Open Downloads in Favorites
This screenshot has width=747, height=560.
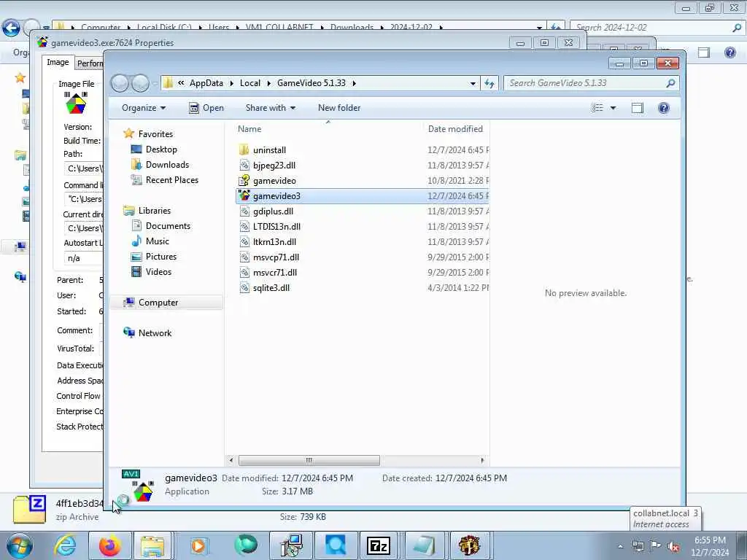tap(167, 165)
